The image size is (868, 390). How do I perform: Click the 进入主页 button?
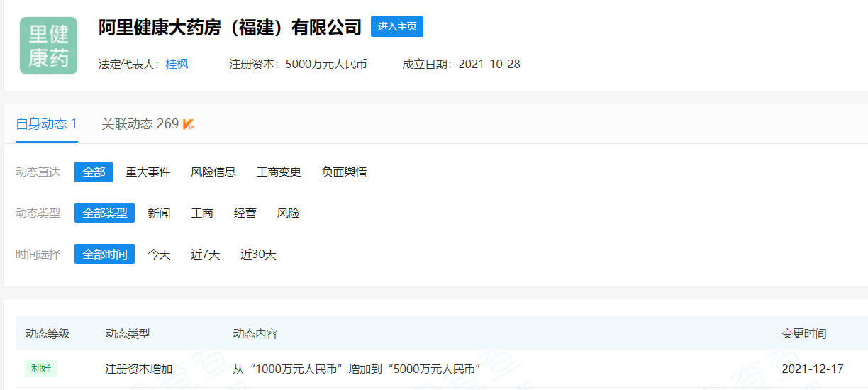click(396, 26)
